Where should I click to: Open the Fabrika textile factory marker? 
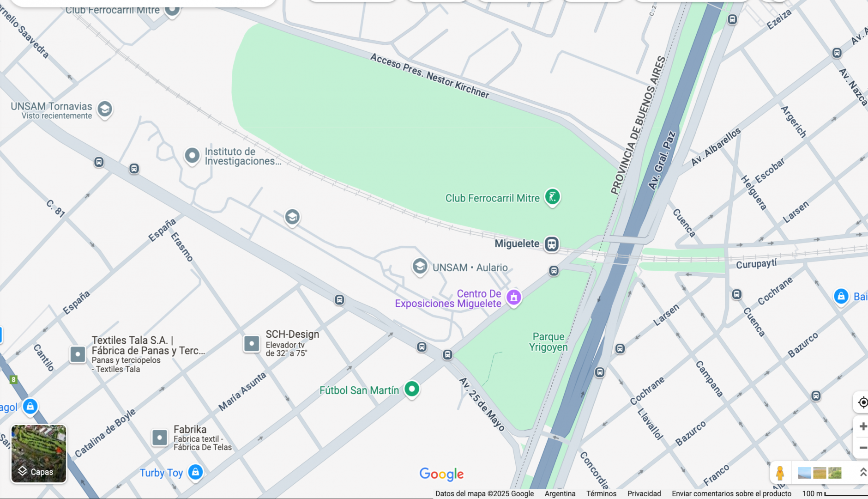[x=160, y=438]
